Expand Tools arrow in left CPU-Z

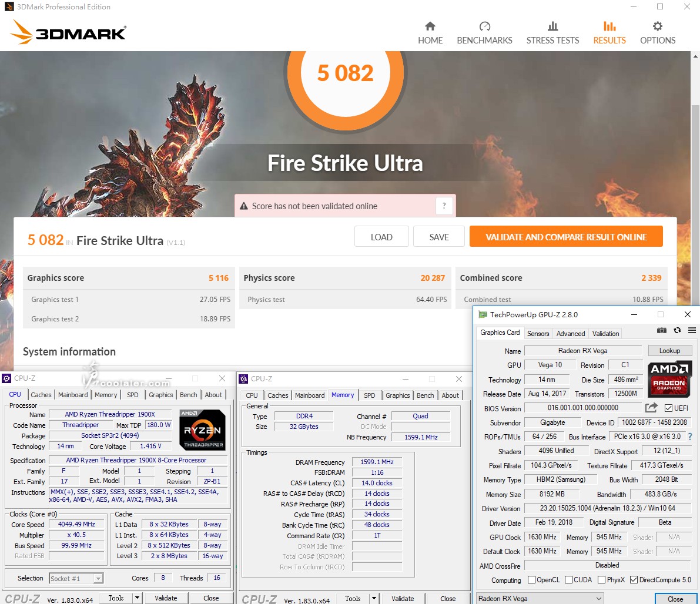(x=137, y=598)
